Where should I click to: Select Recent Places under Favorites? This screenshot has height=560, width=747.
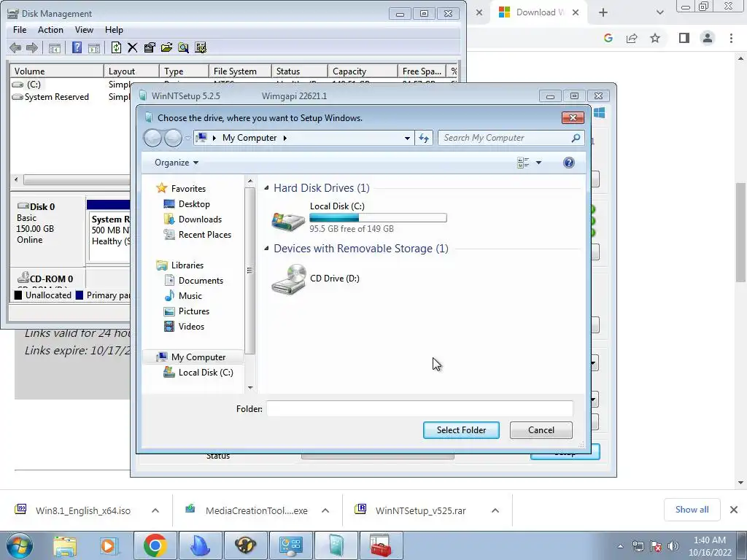coord(205,235)
